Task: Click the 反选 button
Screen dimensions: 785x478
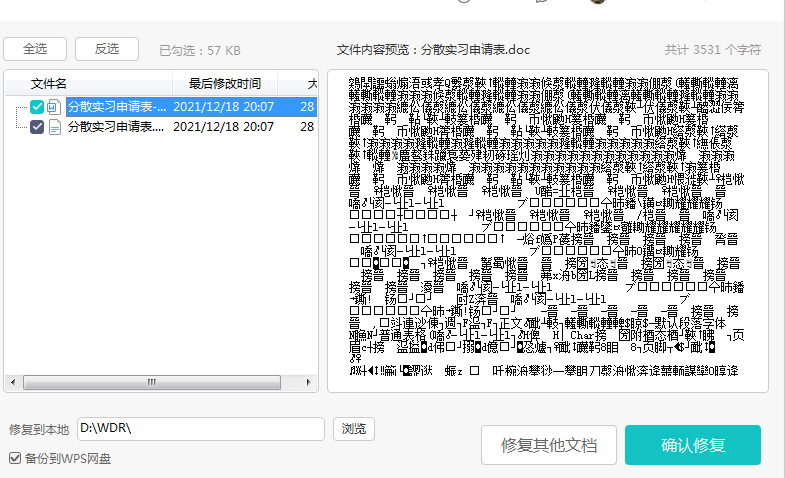Action: [x=107, y=49]
